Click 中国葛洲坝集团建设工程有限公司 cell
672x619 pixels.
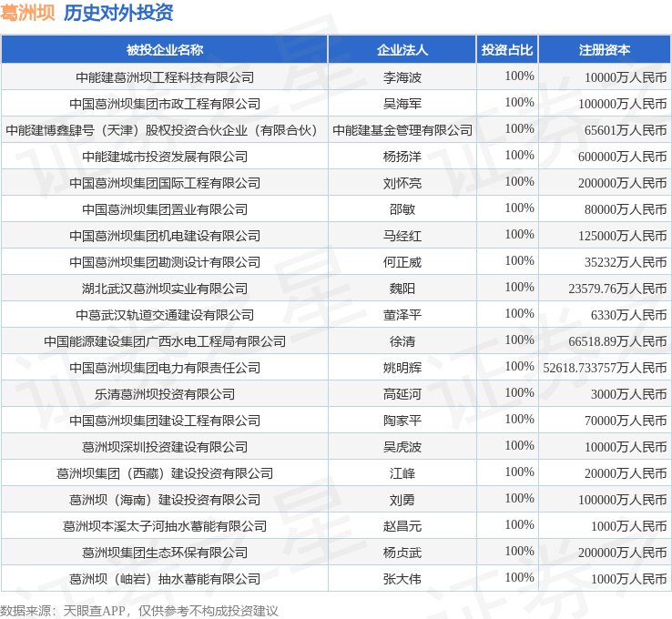165,421
